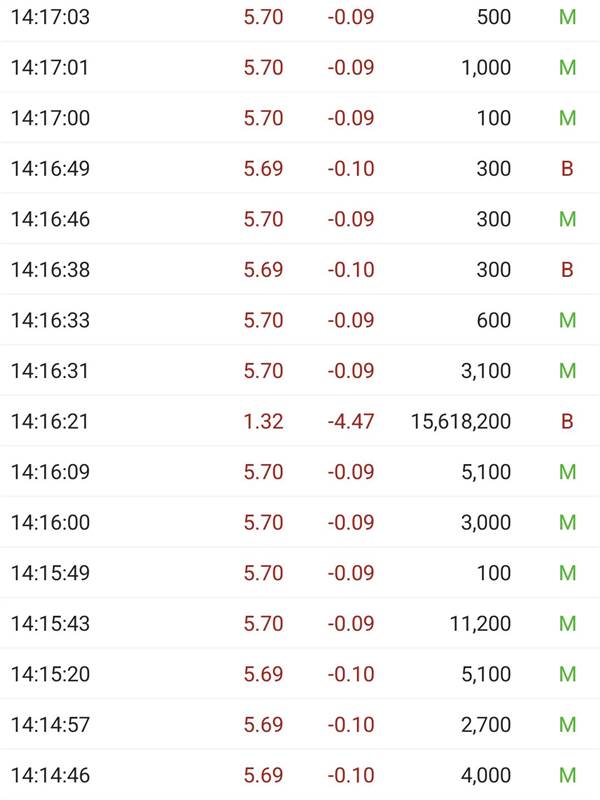Tap the M marker on 14:16:33 row
Viewport: 600px width, 800px height.
567,320
